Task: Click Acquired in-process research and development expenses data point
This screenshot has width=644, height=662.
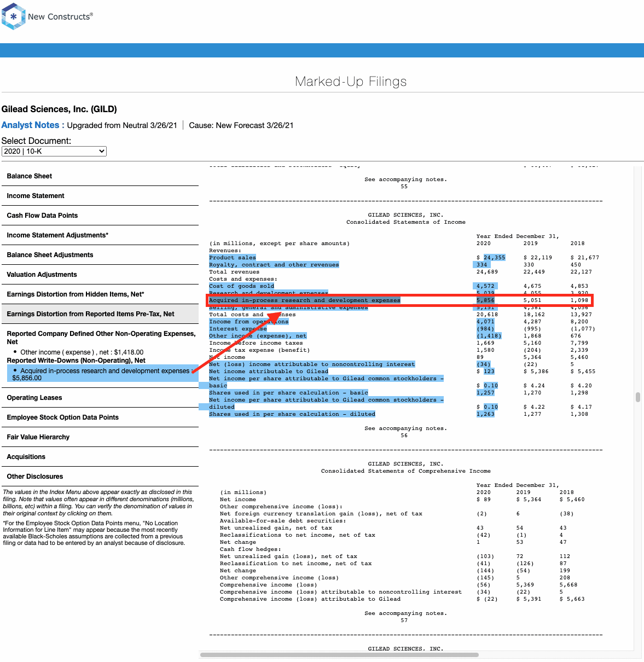Action: (102, 374)
